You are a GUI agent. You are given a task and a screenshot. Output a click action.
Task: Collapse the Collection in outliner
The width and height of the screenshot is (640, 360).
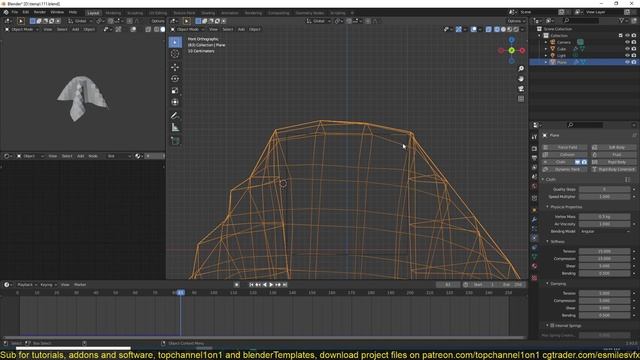click(x=540, y=36)
